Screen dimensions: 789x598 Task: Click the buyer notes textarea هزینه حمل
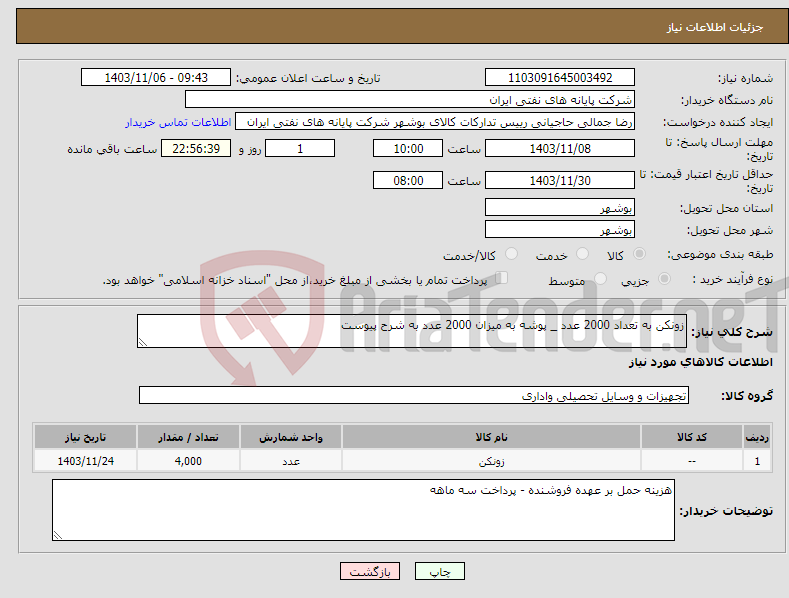point(363,510)
